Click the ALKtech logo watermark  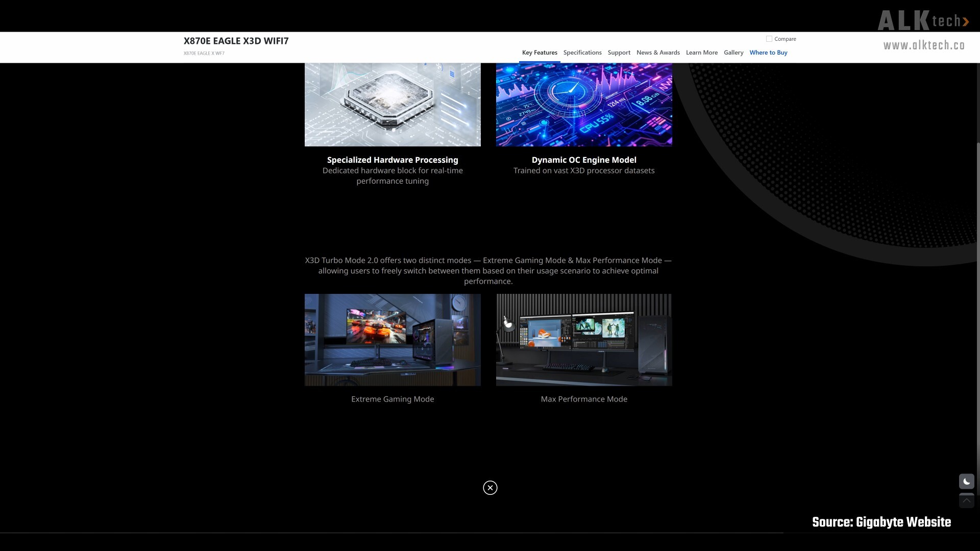(923, 21)
